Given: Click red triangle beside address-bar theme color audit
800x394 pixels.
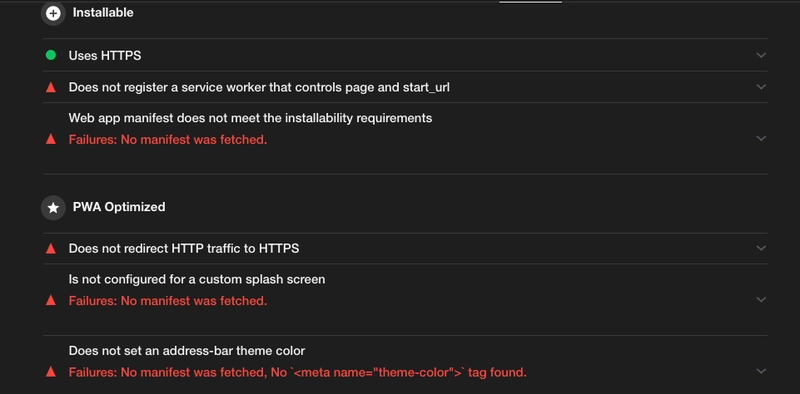Looking at the screenshot, I should [51, 372].
